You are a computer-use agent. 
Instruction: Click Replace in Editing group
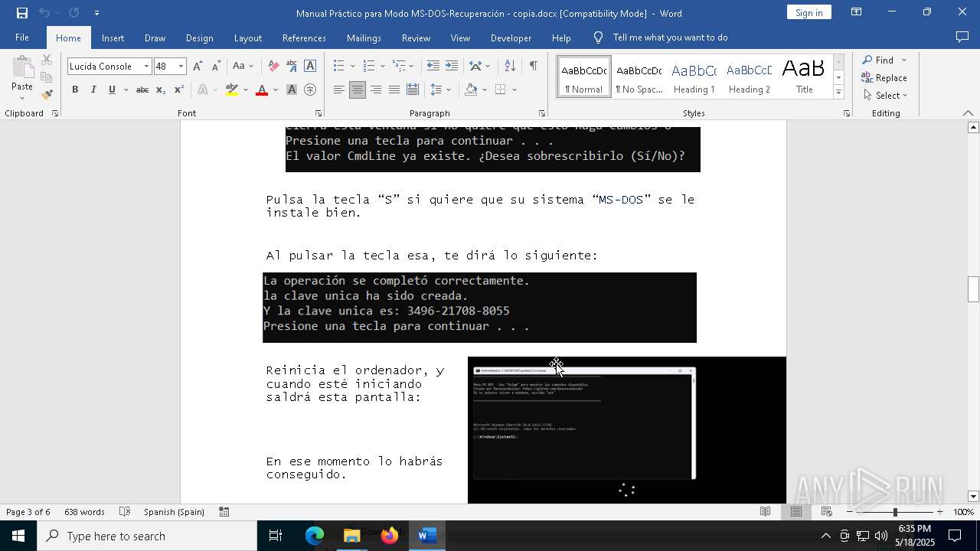[x=884, y=78]
